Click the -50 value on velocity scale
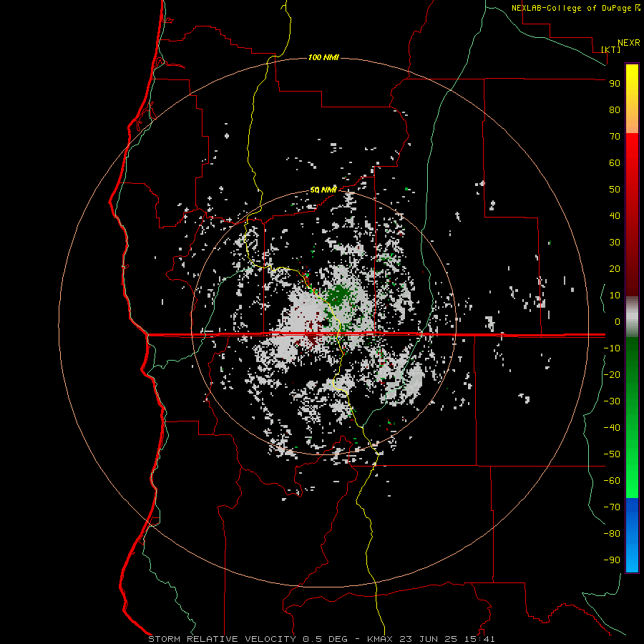 (612, 454)
